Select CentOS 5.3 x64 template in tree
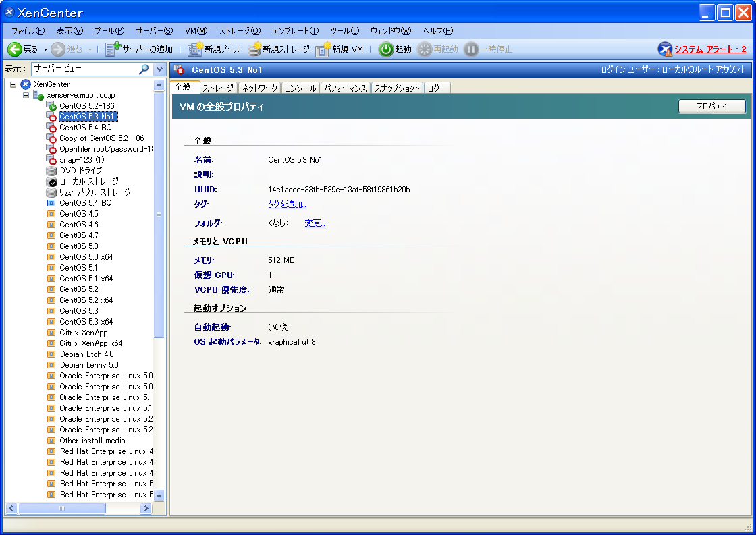This screenshot has height=535, width=756. (x=86, y=322)
